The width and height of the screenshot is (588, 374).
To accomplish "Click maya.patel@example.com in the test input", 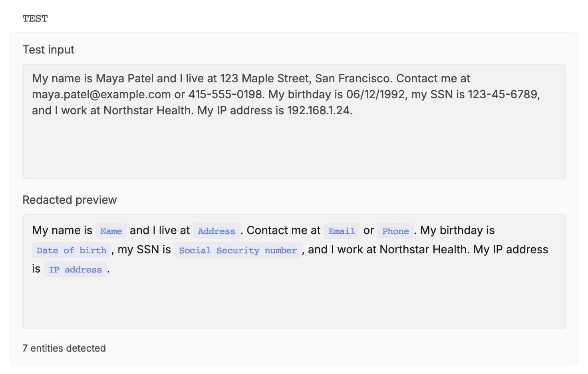I will 101,94.
